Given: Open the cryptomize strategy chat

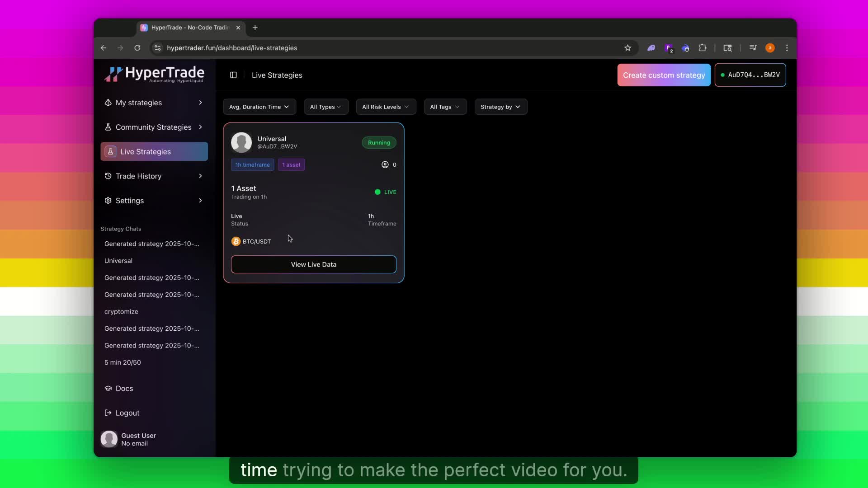Looking at the screenshot, I should click(x=121, y=312).
